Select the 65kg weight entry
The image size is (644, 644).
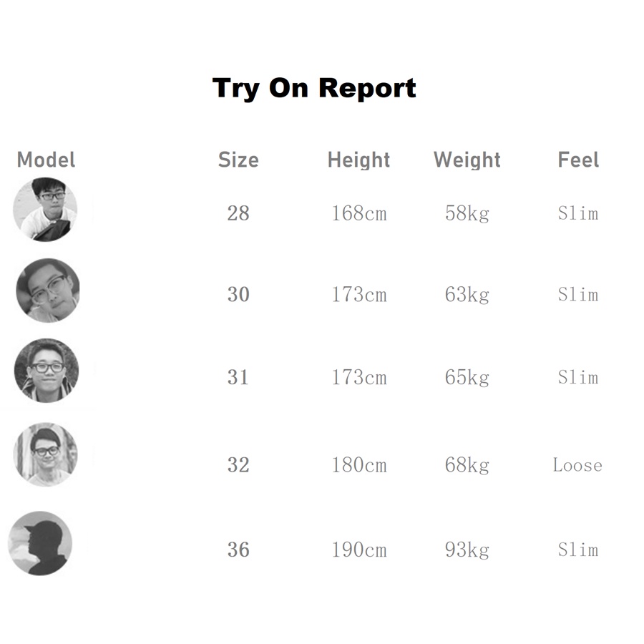[x=467, y=377]
